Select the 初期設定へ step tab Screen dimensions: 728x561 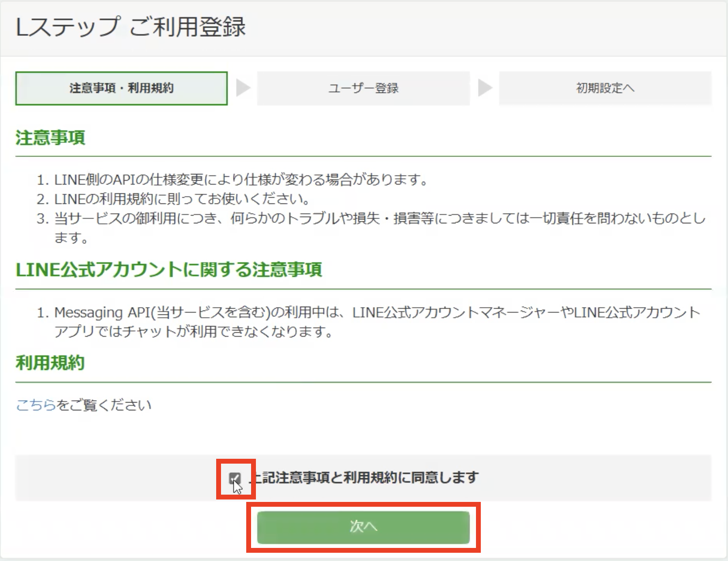605,88
